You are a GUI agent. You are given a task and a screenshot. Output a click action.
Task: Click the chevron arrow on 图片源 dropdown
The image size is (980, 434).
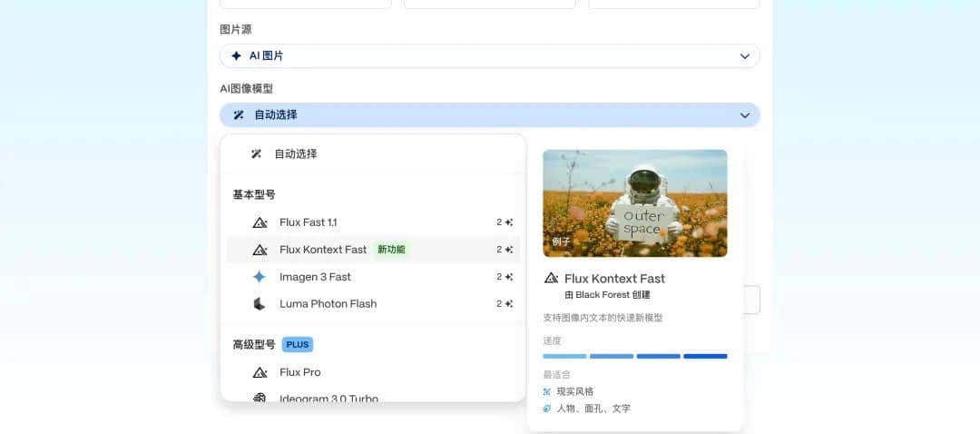[x=744, y=56]
